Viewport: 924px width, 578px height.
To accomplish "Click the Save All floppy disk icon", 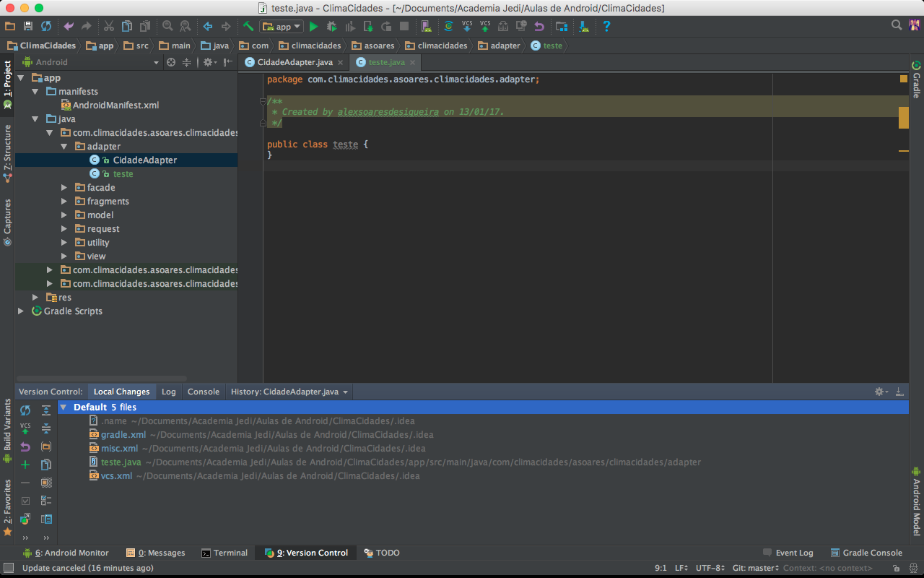I will coord(28,27).
